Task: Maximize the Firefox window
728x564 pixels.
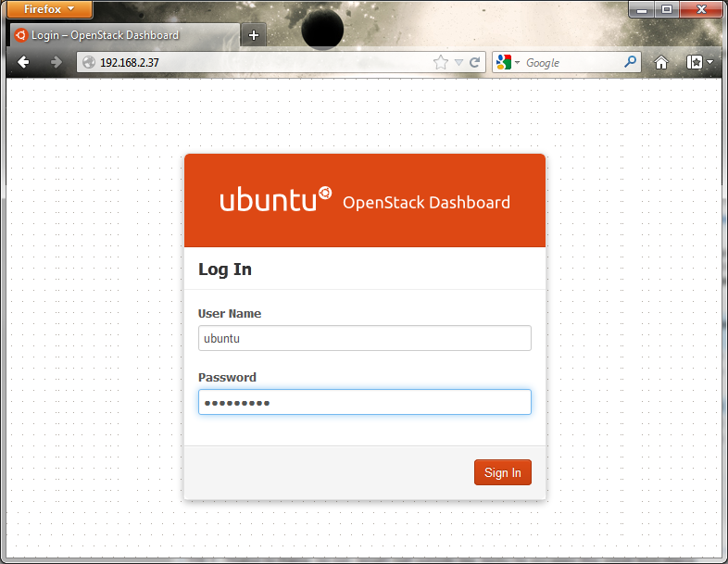Action: [x=667, y=9]
